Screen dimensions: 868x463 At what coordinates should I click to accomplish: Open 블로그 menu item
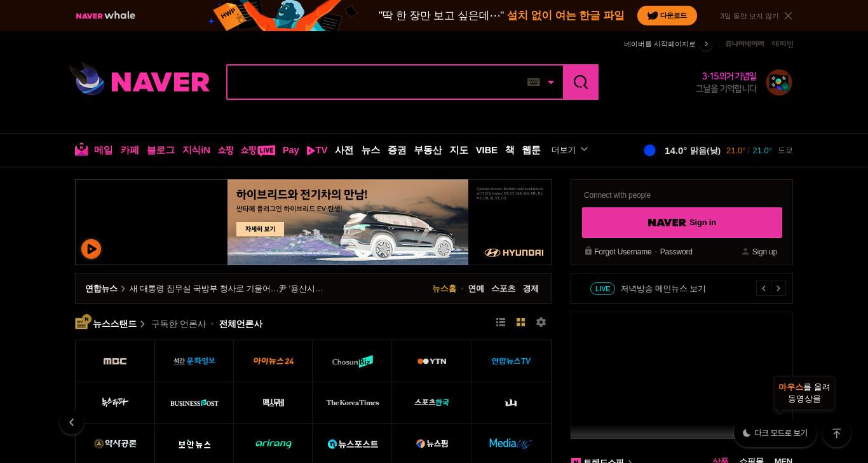[161, 150]
